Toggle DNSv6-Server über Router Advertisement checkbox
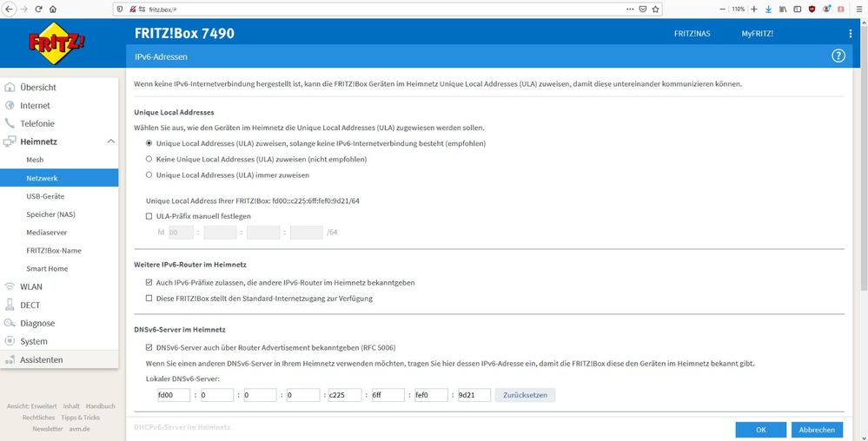 (x=149, y=347)
